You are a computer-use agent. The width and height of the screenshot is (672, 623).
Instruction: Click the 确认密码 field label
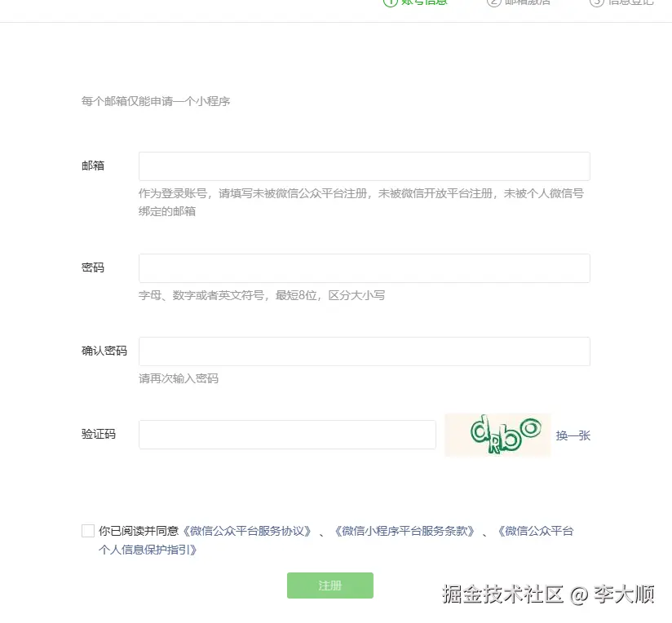click(104, 351)
